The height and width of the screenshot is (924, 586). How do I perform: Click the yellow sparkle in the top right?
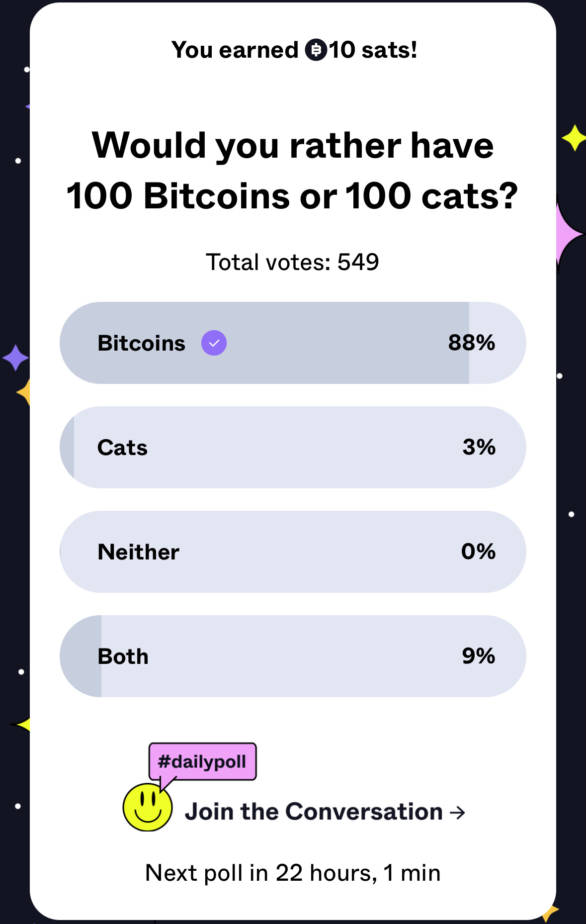coord(574,137)
